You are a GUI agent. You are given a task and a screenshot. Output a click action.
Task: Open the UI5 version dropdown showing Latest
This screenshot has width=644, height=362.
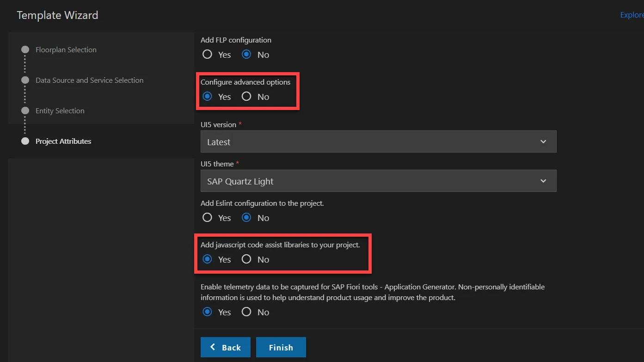[378, 142]
